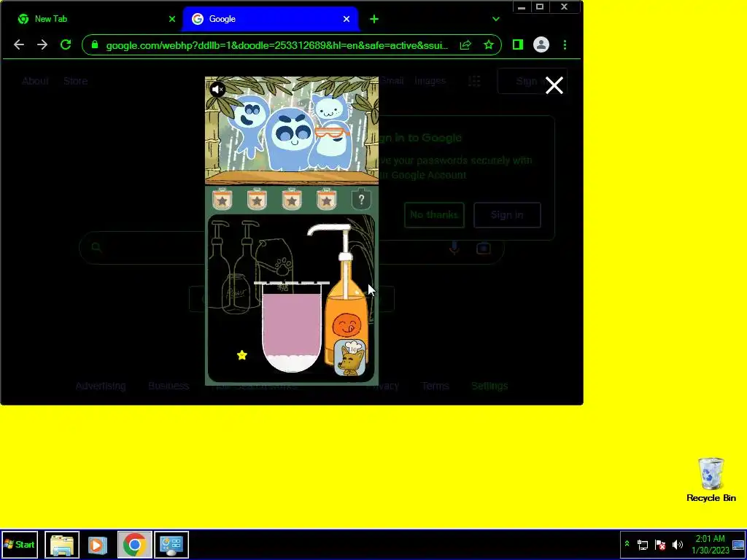Click the fourth star jar badge
This screenshot has width=747, height=560.
(x=326, y=200)
